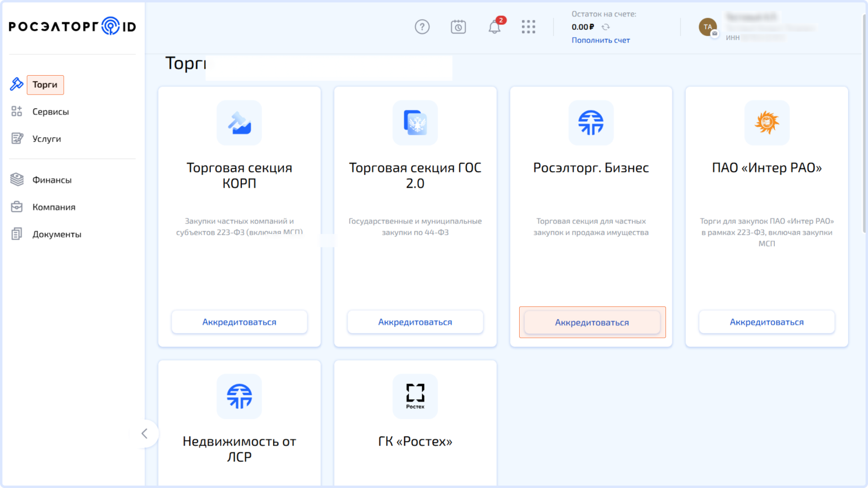
Task: Select Торги in the sidebar
Action: (45, 85)
